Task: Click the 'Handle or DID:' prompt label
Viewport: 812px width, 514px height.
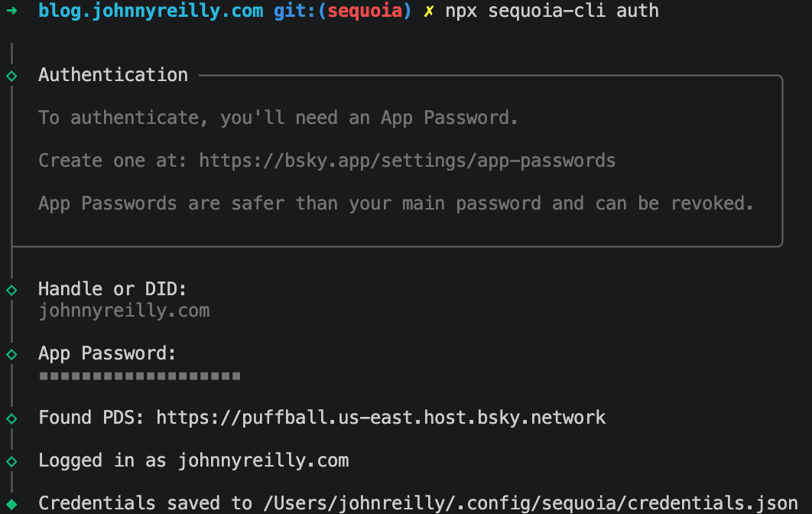Action: [112, 288]
